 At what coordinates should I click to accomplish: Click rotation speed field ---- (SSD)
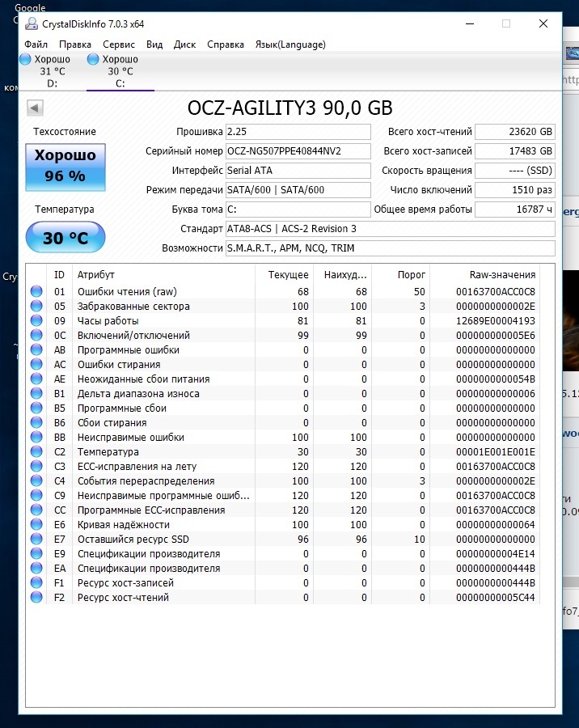(515, 171)
